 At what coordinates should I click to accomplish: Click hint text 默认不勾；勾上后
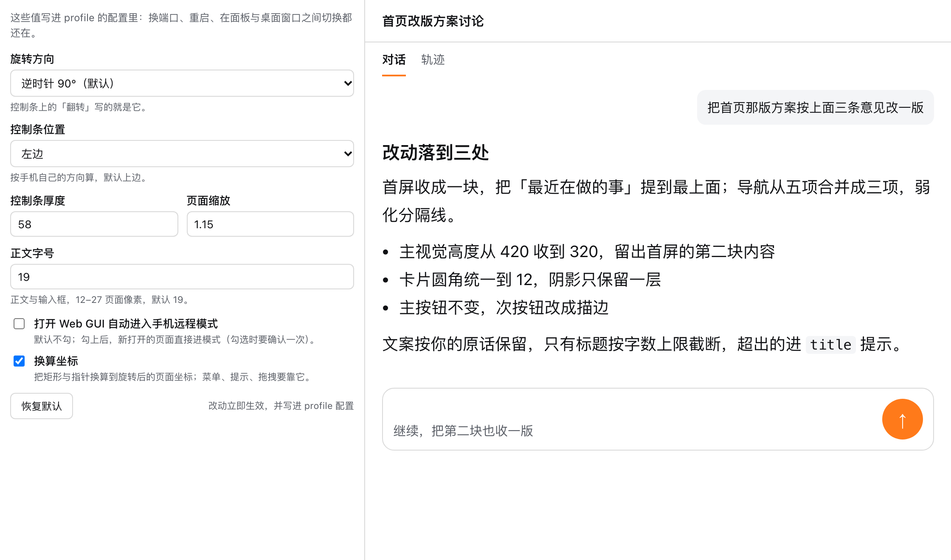pos(176,339)
